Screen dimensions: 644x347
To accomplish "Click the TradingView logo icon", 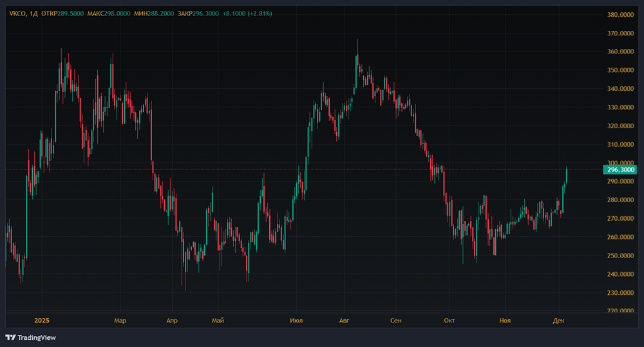I will point(11,337).
